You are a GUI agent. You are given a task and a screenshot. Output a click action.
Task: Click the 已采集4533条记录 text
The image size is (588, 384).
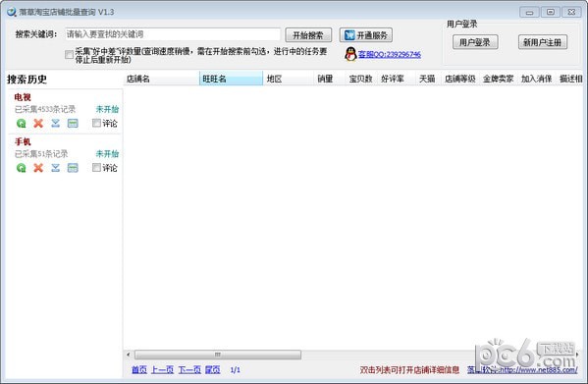[45, 109]
